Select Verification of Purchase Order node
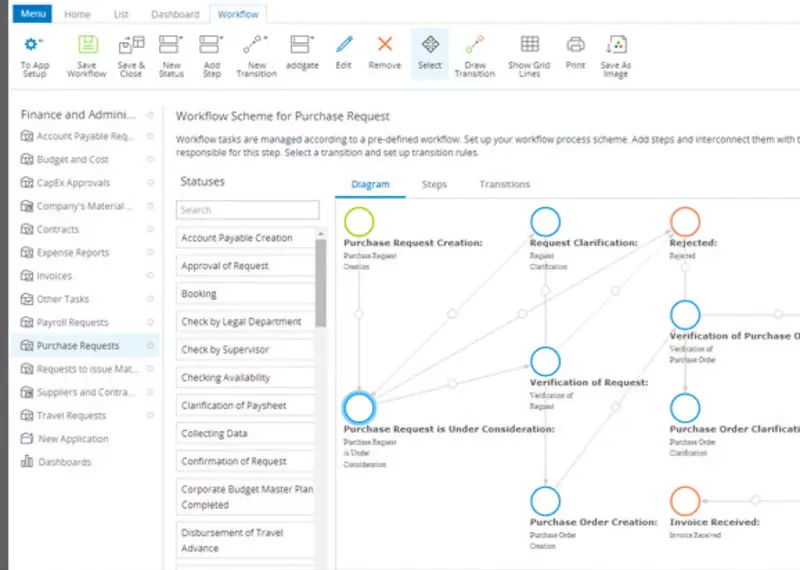 (685, 315)
